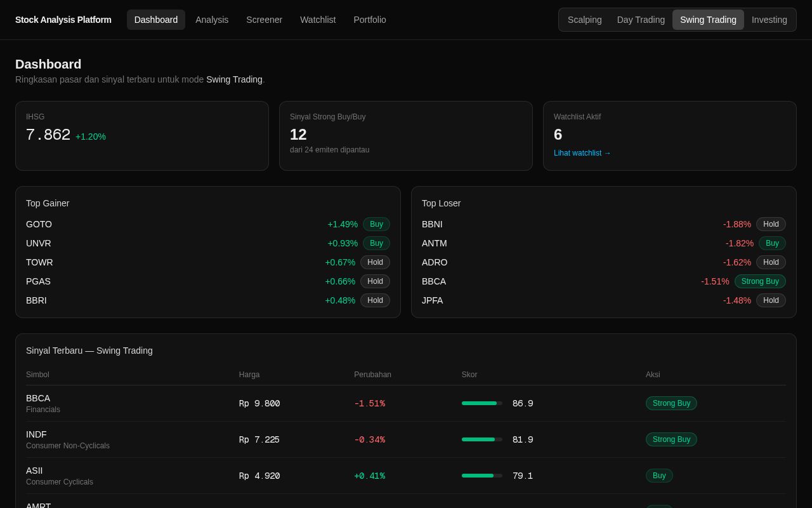Switch to the Watchlist nav tab
Viewport: 812px width, 508px height.
coord(318,20)
